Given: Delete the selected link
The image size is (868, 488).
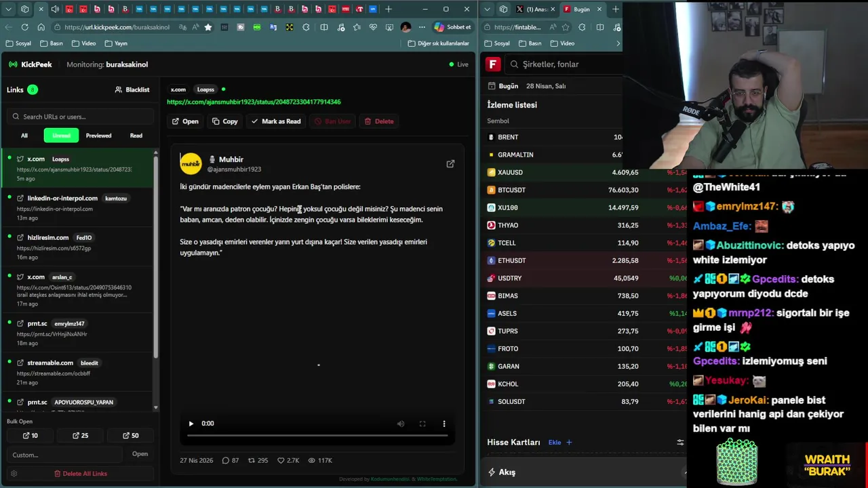Looking at the screenshot, I should point(378,121).
